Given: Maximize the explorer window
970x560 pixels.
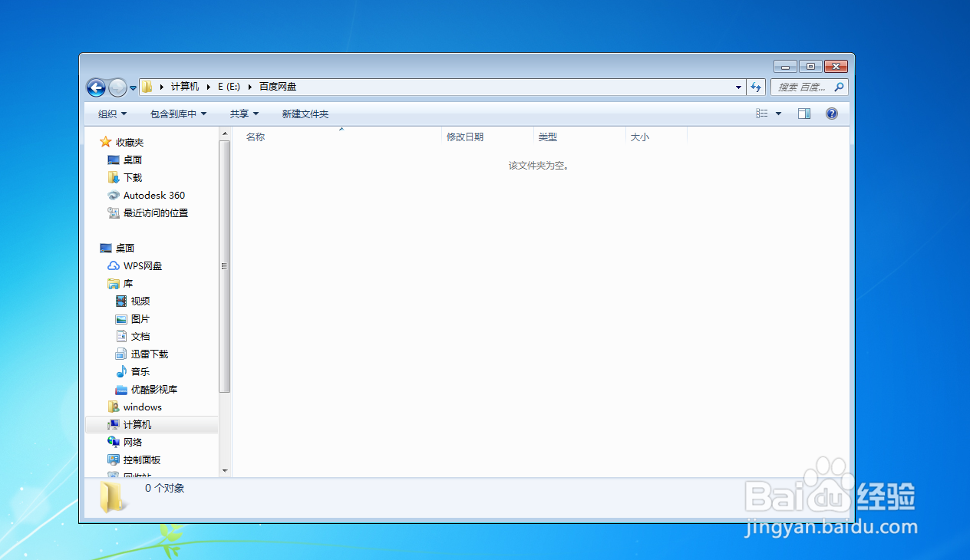Looking at the screenshot, I should [810, 66].
